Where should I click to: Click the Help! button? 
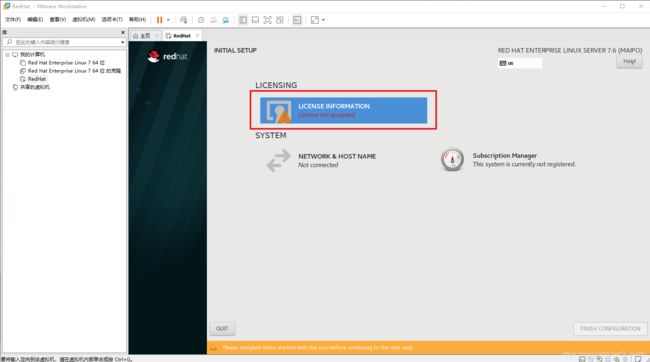[629, 62]
